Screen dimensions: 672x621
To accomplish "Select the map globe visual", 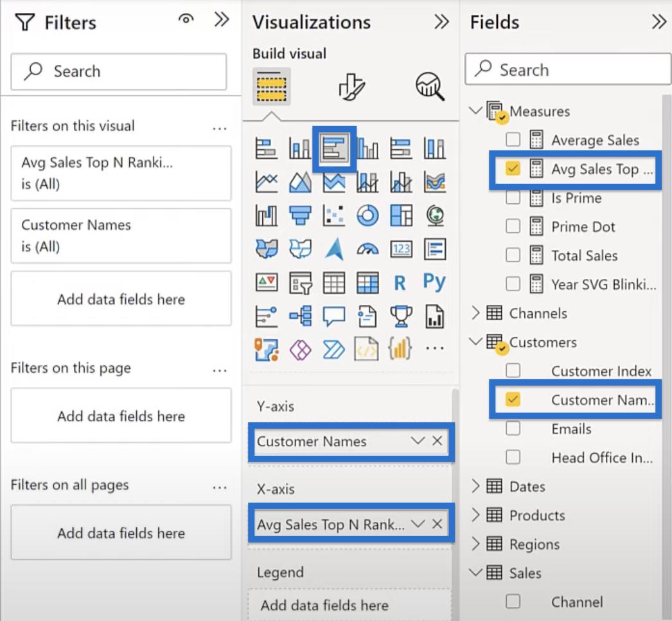I will coord(434,215).
